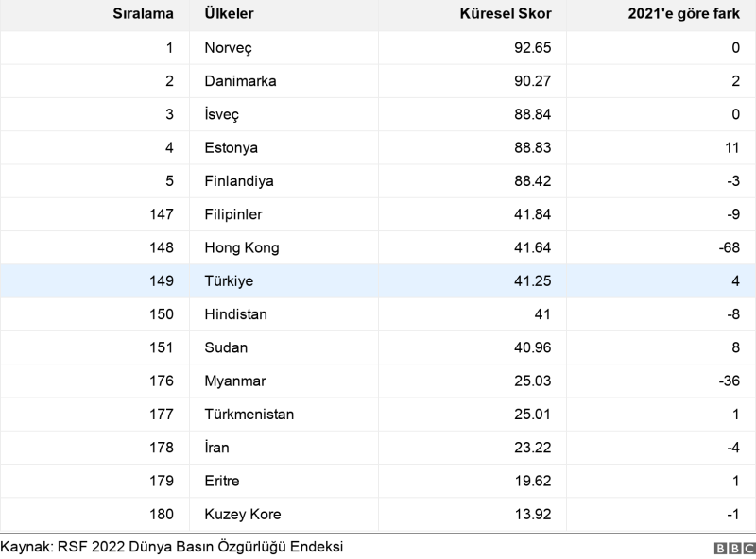Select the İran row name

(216, 448)
